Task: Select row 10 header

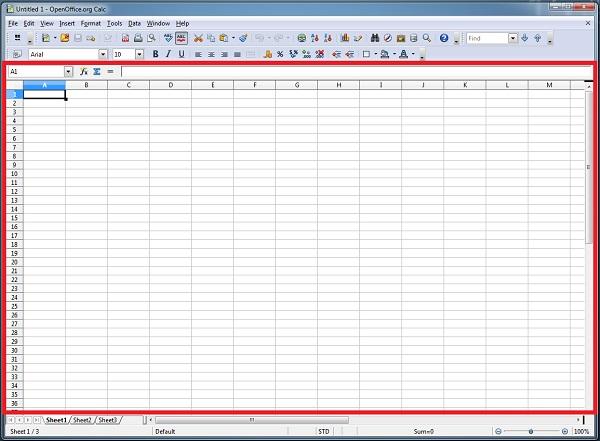Action: [14, 174]
